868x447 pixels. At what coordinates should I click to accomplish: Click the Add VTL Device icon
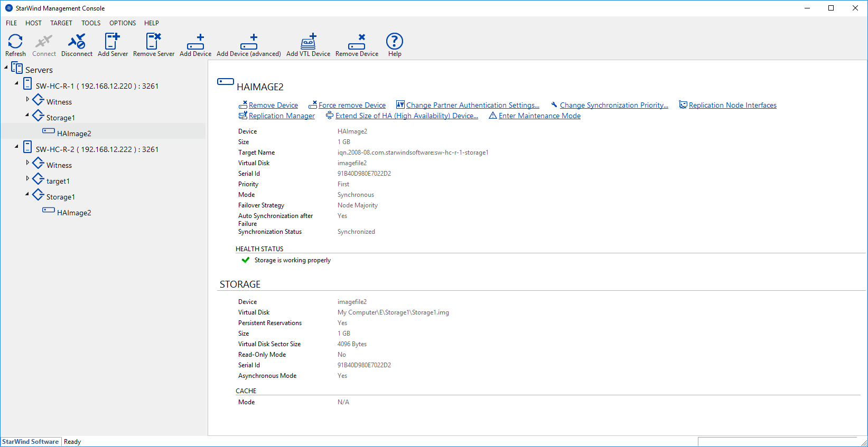tap(309, 41)
